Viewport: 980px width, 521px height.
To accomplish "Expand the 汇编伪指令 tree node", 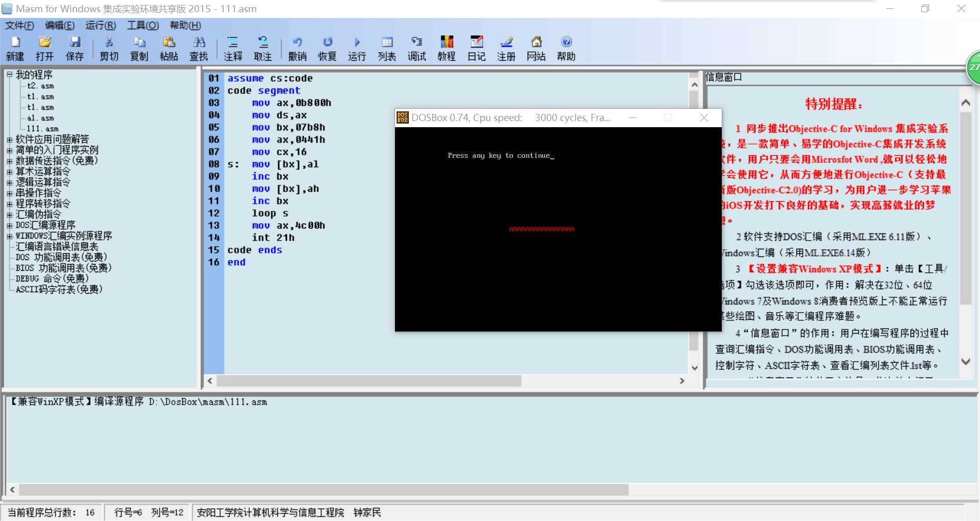I will pyautogui.click(x=9, y=215).
